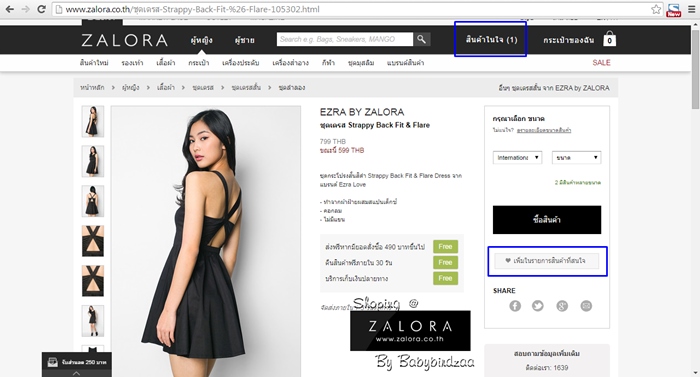Open the wishlist (1) header tab

[491, 39]
